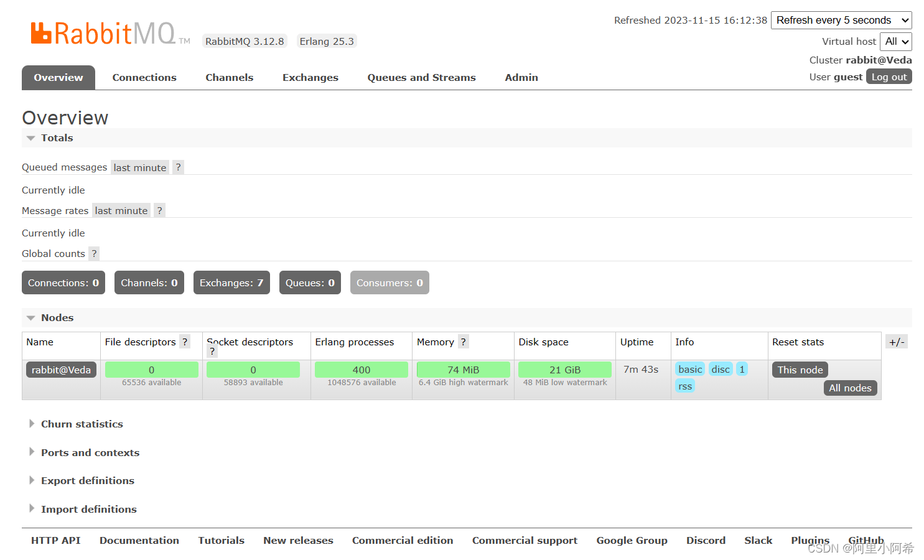Open the +/- column settings control

[896, 341]
